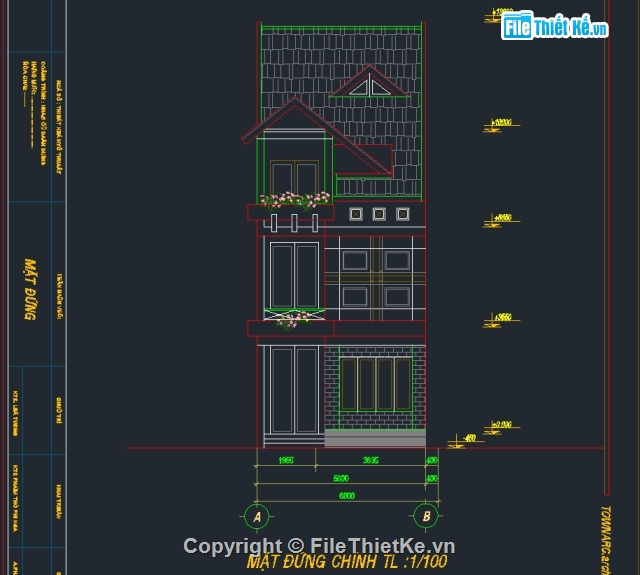Select the TOMMARC text at right border
Image resolution: width=640 pixels, height=575 pixels.
(x=605, y=539)
